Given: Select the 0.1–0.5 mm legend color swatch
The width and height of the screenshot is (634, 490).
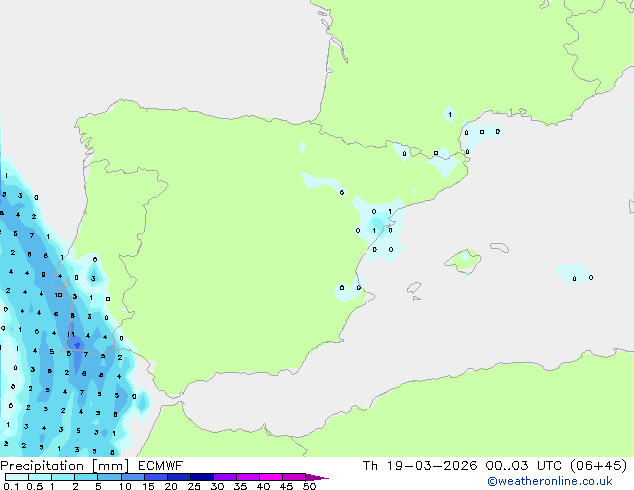Looking at the screenshot, I should [17, 477].
